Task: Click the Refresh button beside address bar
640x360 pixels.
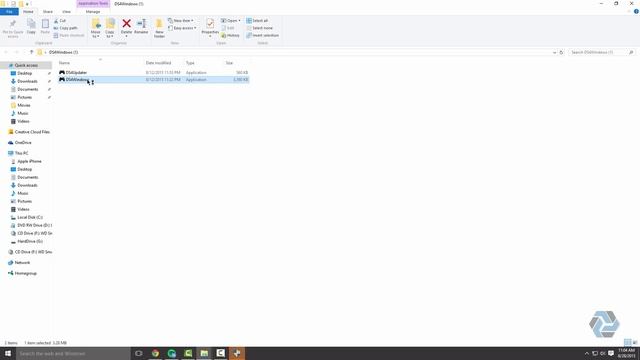Action: pos(561,52)
